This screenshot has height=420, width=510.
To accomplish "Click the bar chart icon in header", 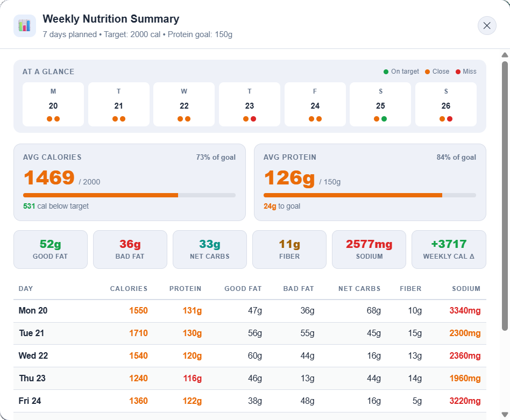I will (25, 26).
